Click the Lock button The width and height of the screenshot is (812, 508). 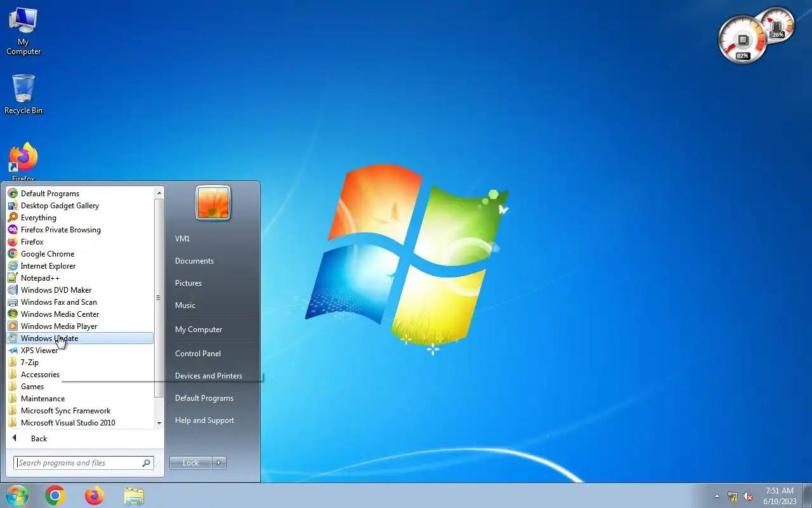click(191, 463)
